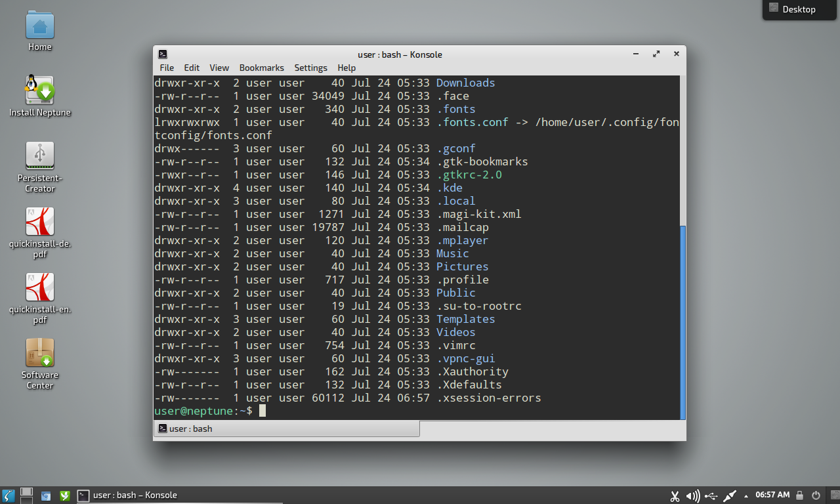Click the user@neptune shell prompt
Viewport: 840px width, 504px height.
pos(203,411)
